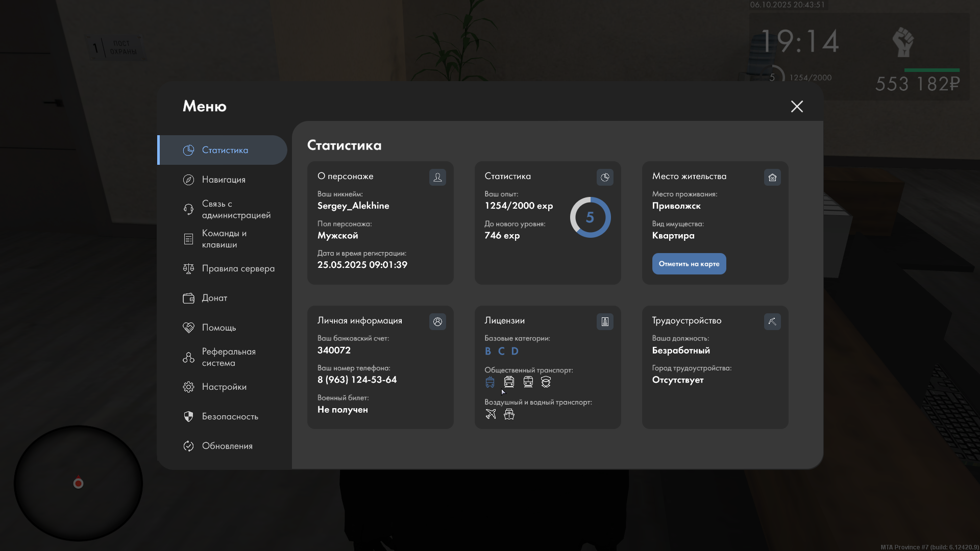The height and width of the screenshot is (551, 980).
Task: Click the license document icon in Лицензии
Action: click(605, 322)
